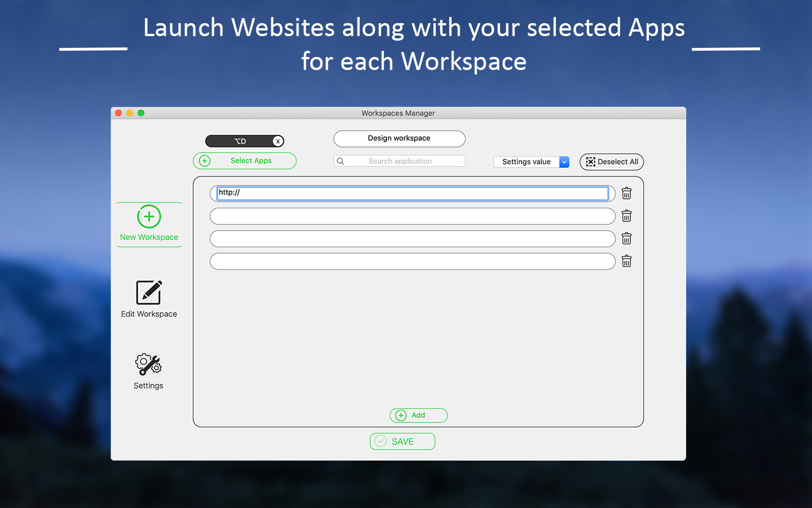Select the http:// URL input field

point(412,193)
